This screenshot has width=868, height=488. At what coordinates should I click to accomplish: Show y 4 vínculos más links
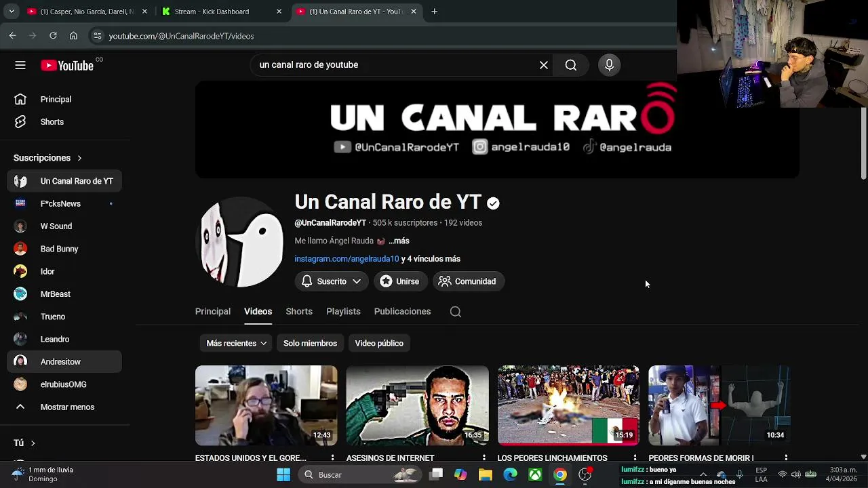pos(431,259)
